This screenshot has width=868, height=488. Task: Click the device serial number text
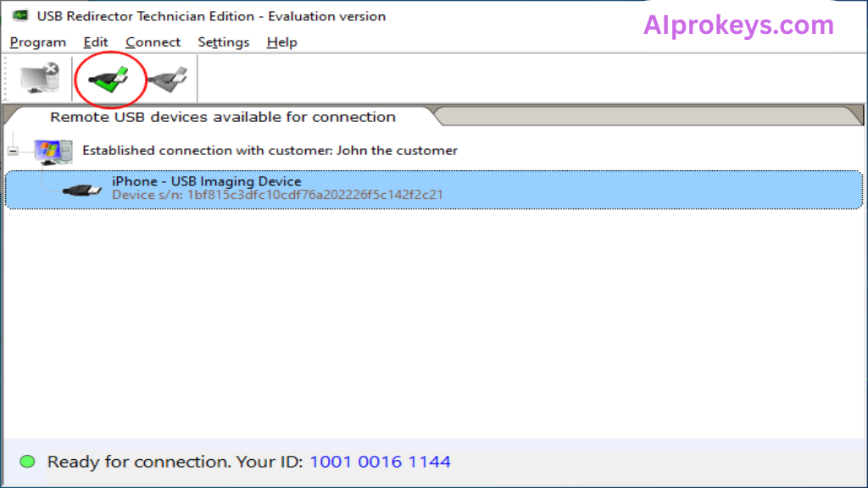[277, 196]
